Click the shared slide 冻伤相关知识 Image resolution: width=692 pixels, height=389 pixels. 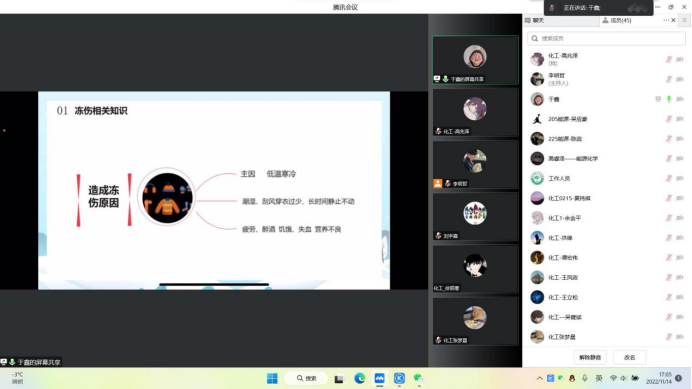click(x=214, y=191)
